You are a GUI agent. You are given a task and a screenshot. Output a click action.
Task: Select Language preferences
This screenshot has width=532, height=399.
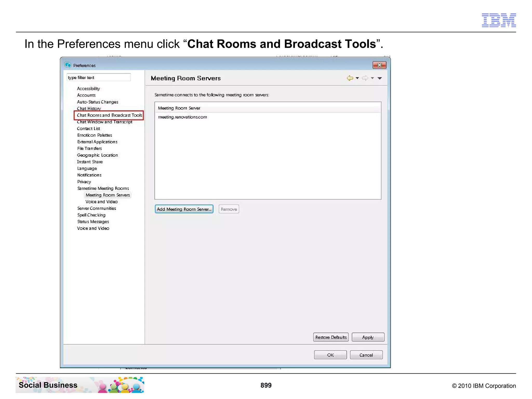click(x=87, y=169)
